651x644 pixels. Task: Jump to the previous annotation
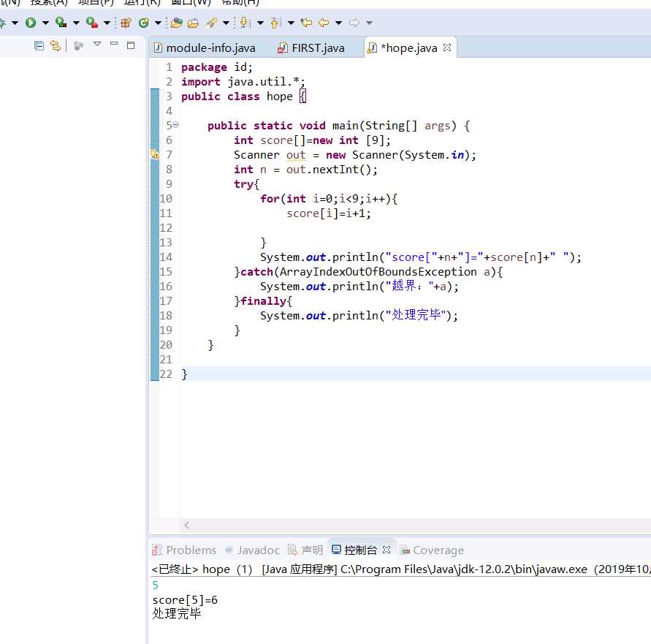pyautogui.click(x=275, y=23)
